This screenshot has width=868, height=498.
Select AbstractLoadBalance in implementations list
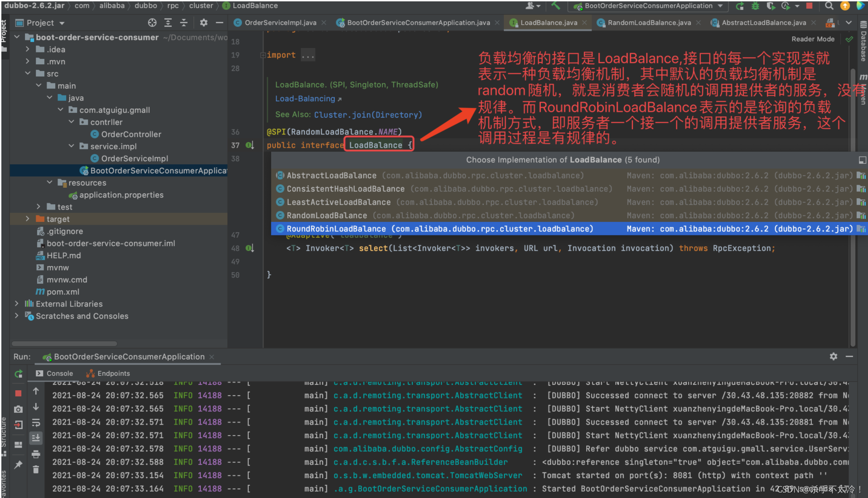[569, 176]
